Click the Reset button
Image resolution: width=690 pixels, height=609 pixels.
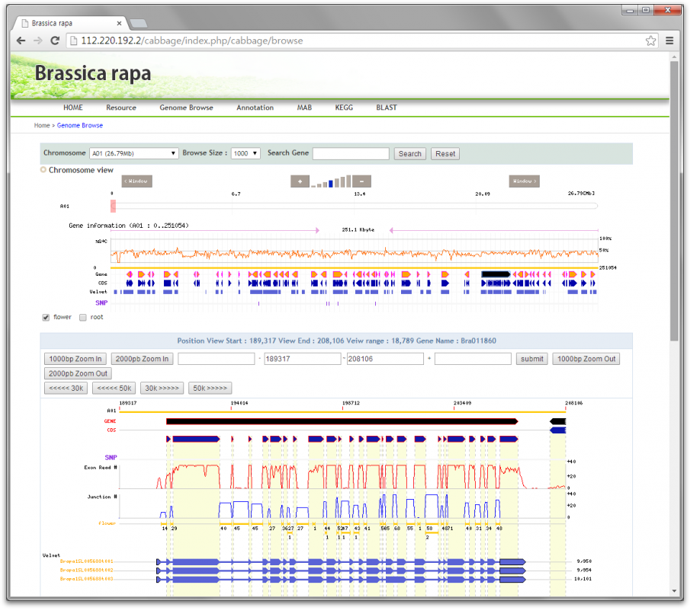point(445,154)
